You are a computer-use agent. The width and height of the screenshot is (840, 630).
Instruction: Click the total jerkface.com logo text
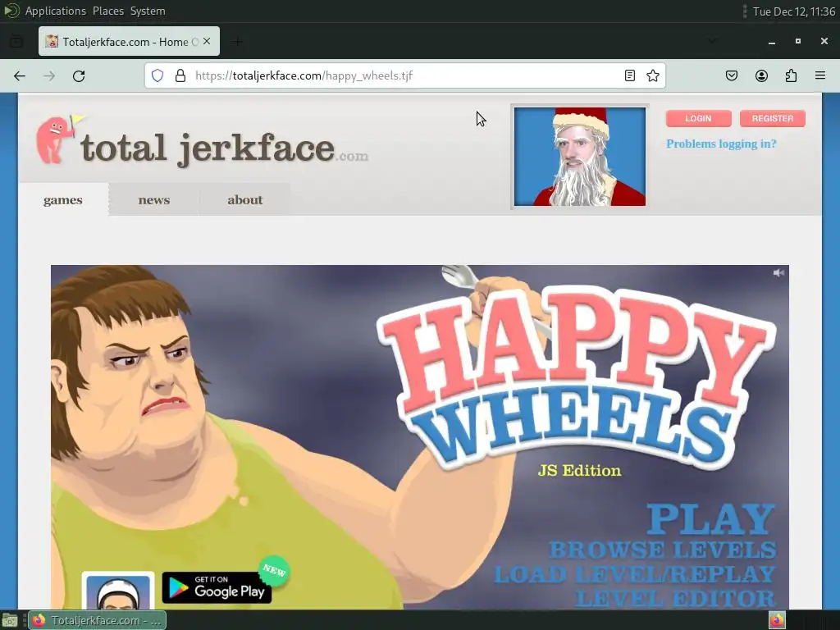225,148
